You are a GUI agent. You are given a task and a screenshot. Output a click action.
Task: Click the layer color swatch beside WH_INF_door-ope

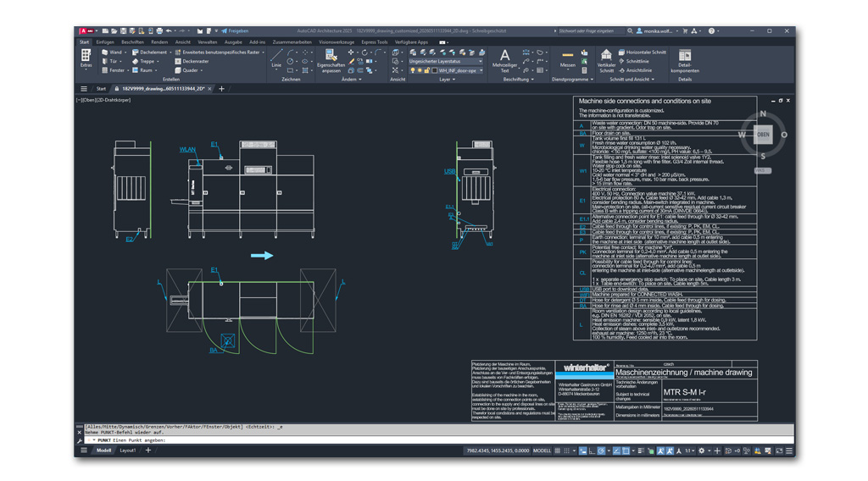coord(435,71)
